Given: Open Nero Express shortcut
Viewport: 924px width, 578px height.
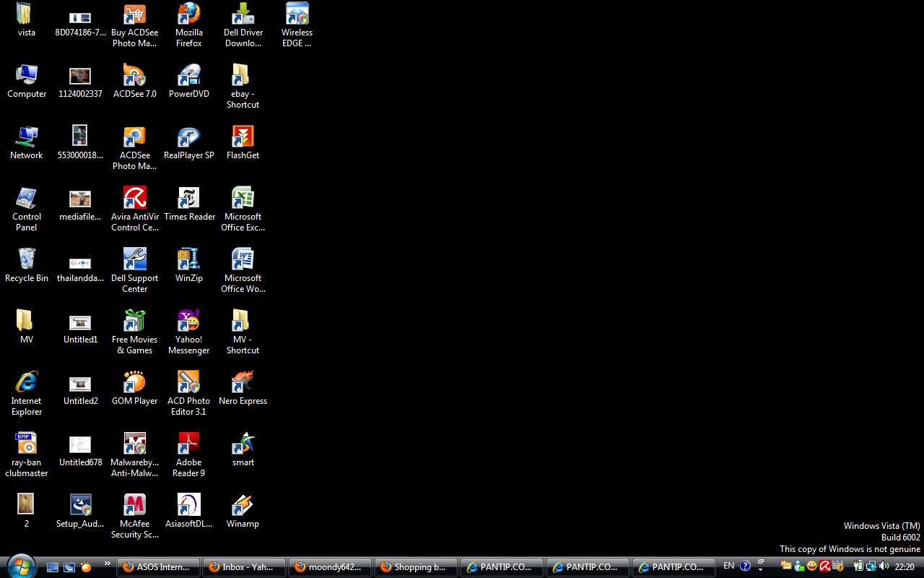Looking at the screenshot, I should tap(243, 388).
